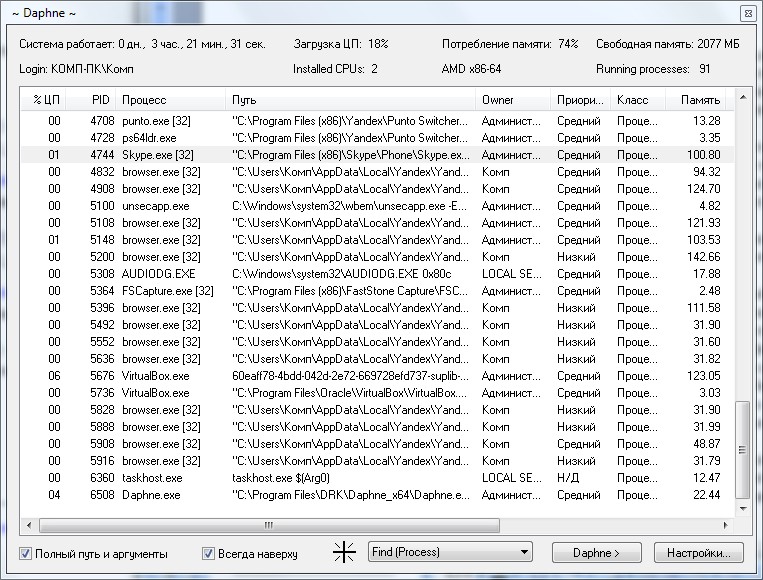The width and height of the screenshot is (763, 580).
Task: Click the horizontal scrollbar thumb
Action: point(269,525)
